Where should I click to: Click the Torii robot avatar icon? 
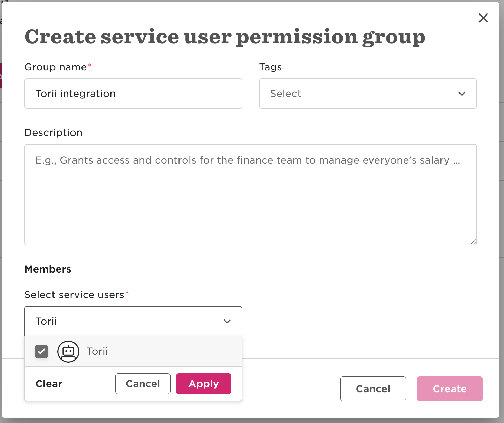click(68, 352)
